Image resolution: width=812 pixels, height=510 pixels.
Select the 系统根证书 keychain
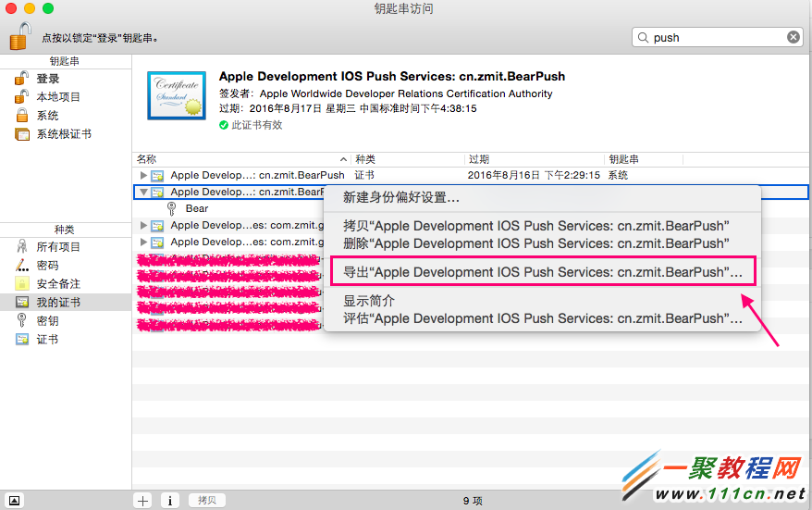pos(63,134)
